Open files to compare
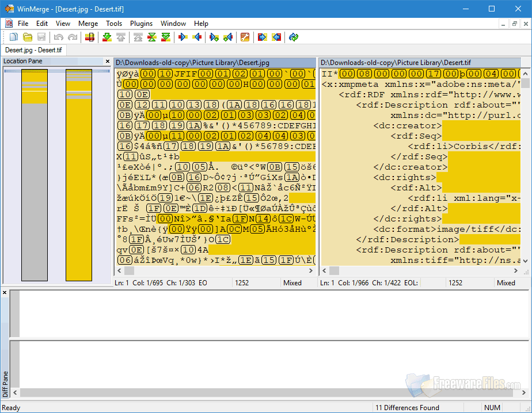 tap(28, 37)
